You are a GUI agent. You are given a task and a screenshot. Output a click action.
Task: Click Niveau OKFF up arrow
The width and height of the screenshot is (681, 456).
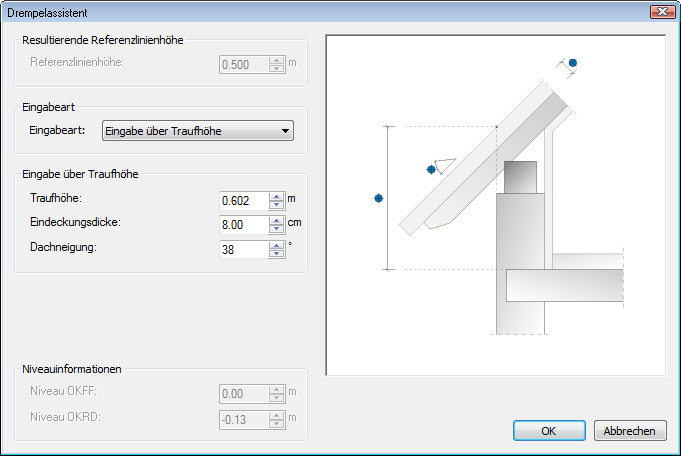pos(276,390)
